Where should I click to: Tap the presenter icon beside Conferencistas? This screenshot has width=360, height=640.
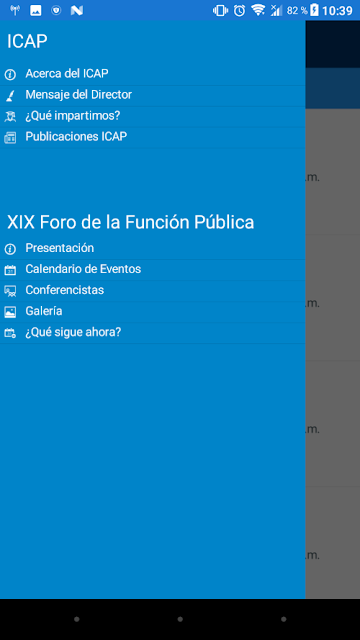click(10, 291)
